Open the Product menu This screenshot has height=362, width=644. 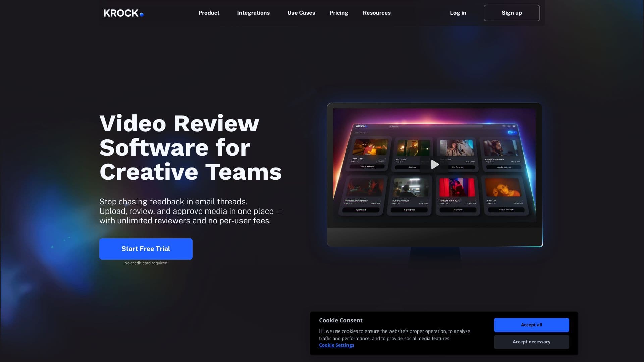coord(209,13)
